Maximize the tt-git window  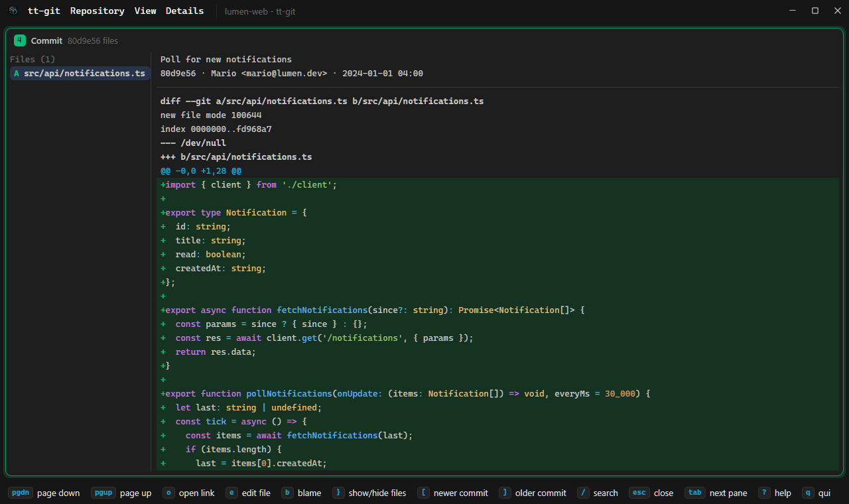coord(815,11)
